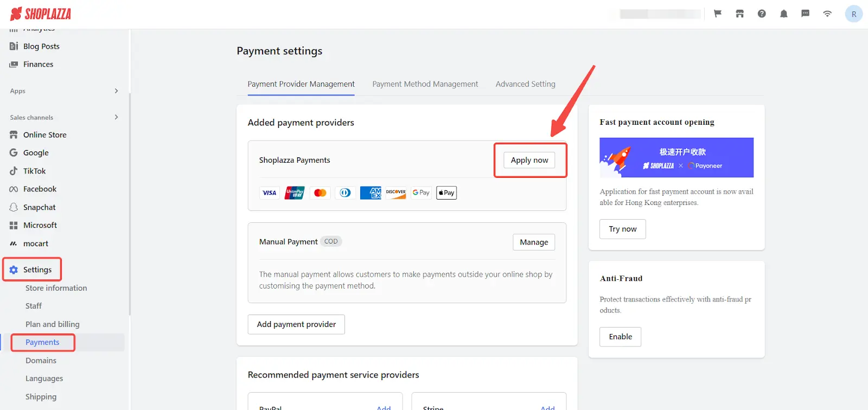Click the Added payment providers heading
868x410 pixels.
(301, 123)
